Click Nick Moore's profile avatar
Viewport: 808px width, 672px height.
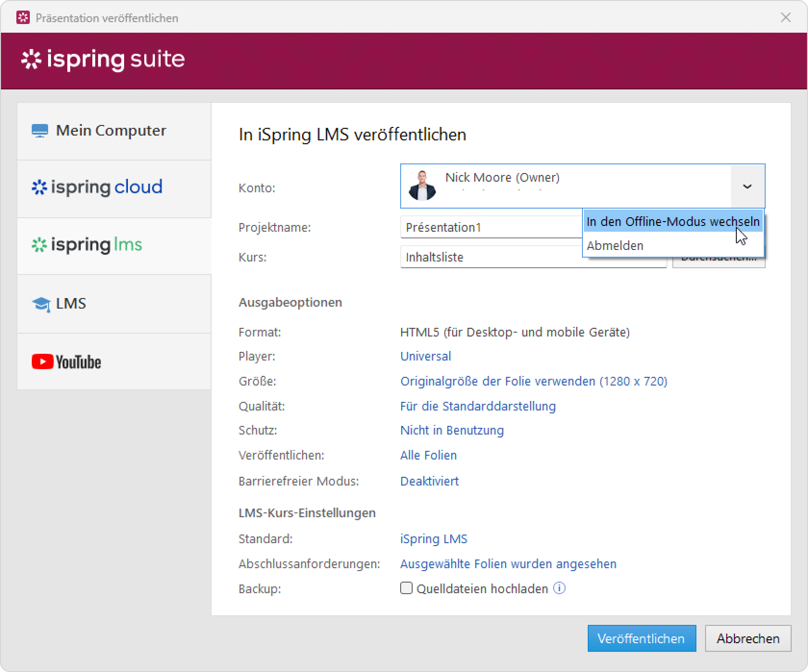click(x=422, y=186)
